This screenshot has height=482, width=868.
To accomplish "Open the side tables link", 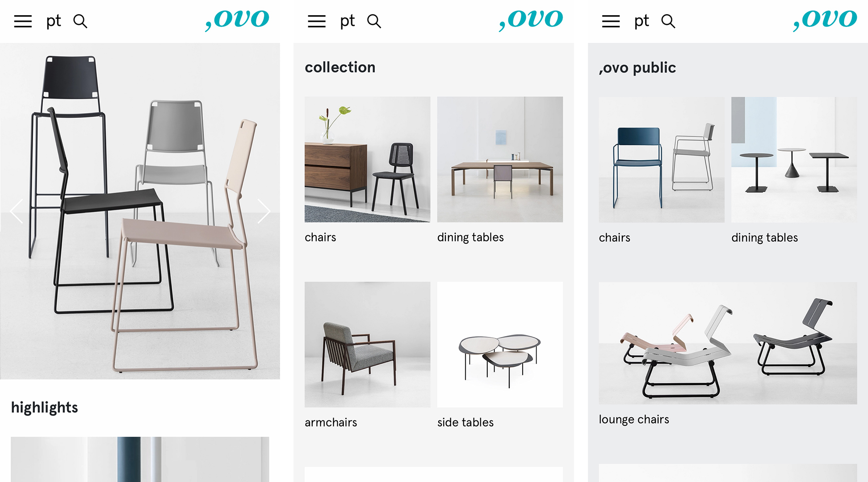I will tap(465, 422).
